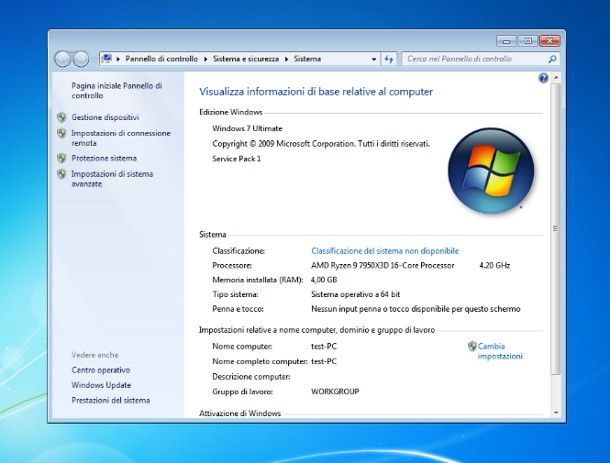Open Help via the blue question mark
The height and width of the screenshot is (463, 610).
pyautogui.click(x=543, y=79)
